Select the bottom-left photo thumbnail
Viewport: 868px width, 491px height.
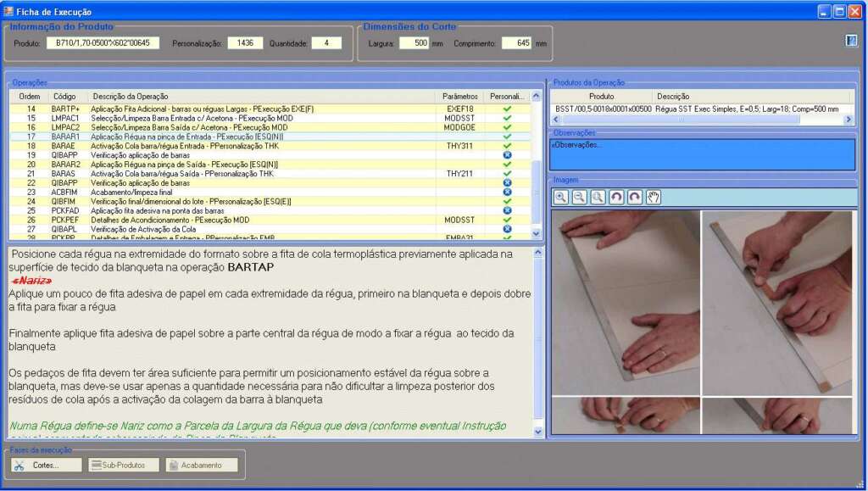pos(626,416)
